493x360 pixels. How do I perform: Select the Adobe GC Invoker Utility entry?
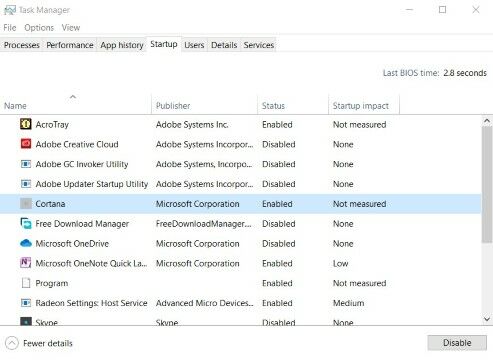82,164
